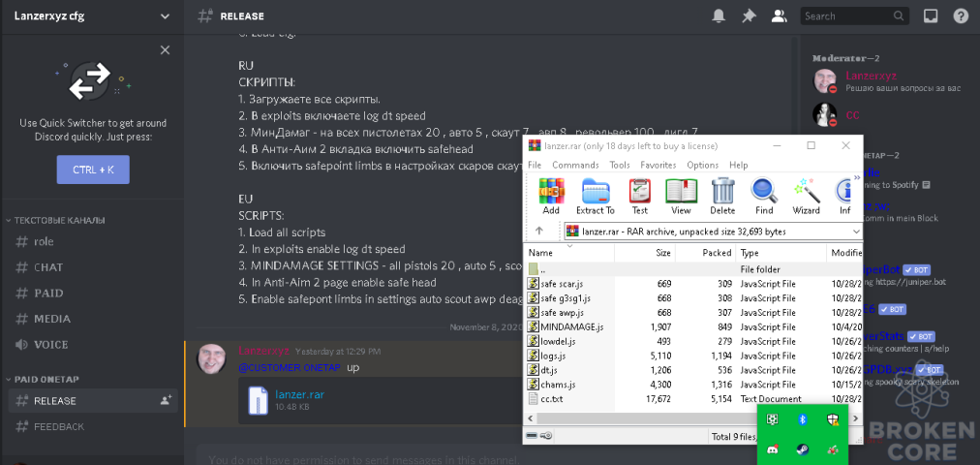Image resolution: width=980 pixels, height=465 pixels.
Task: Click the lanzer.rar attachment file icon
Action: 259,401
